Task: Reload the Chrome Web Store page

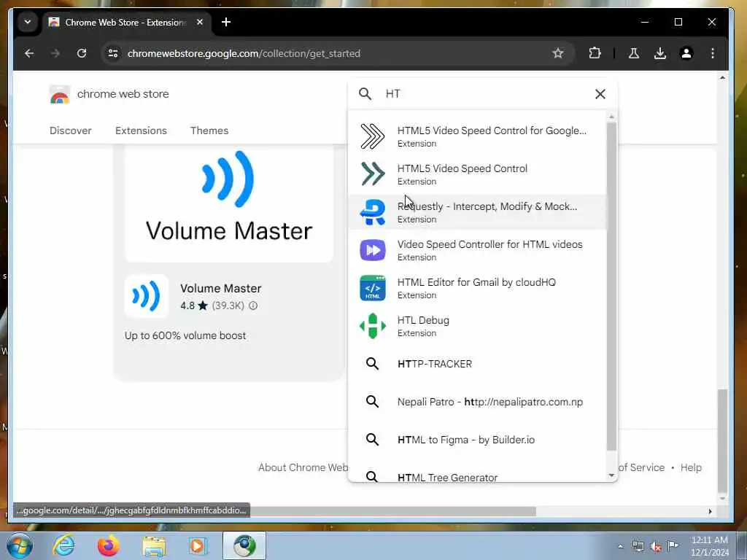Action: 82,53
